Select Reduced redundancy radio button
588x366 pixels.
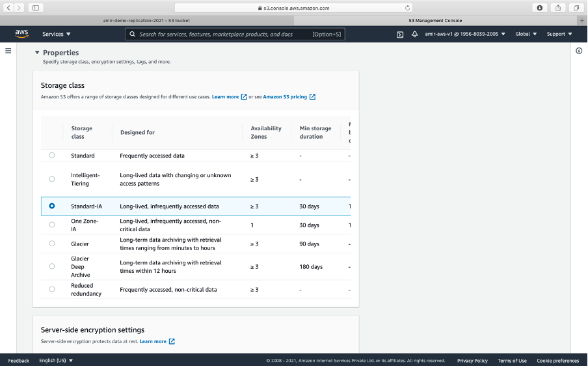coord(52,289)
